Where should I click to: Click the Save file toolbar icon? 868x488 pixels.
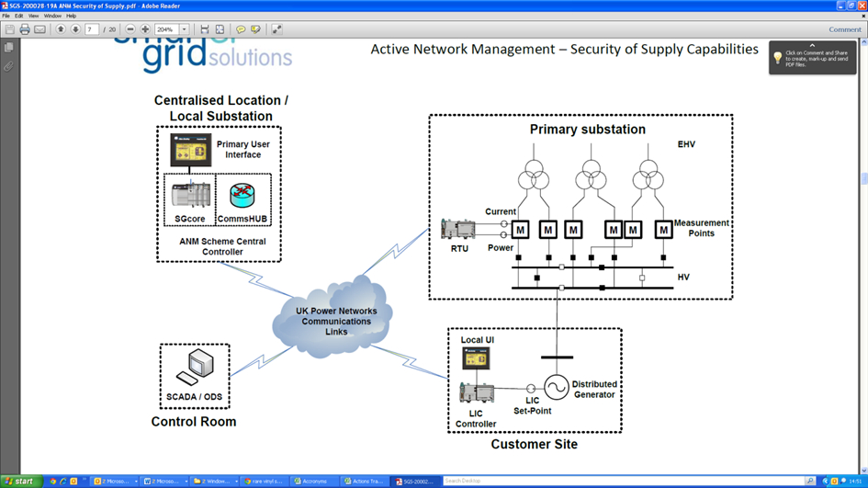(9, 29)
